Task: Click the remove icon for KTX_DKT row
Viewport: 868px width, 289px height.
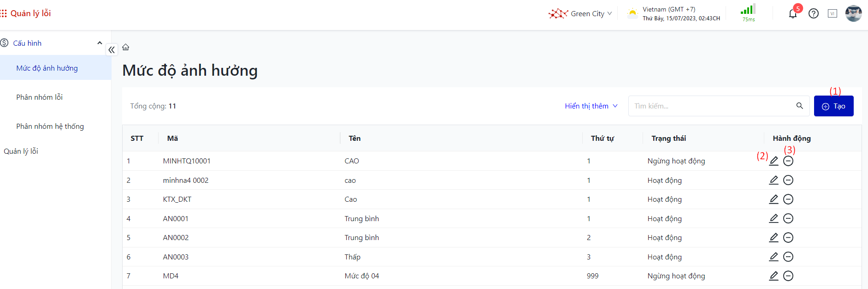Action: (788, 199)
